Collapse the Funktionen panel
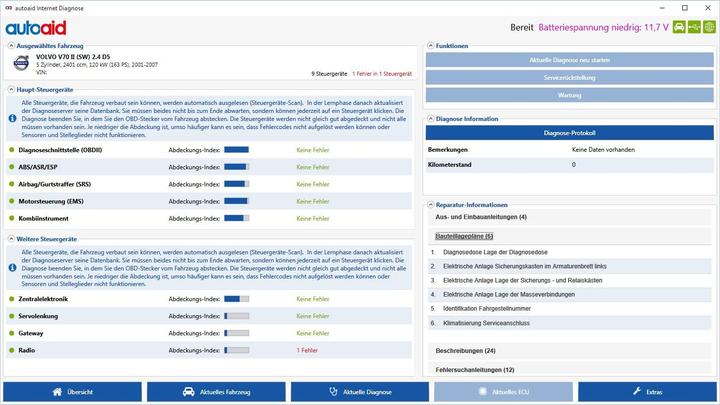This screenshot has width=720, height=405. pos(430,46)
